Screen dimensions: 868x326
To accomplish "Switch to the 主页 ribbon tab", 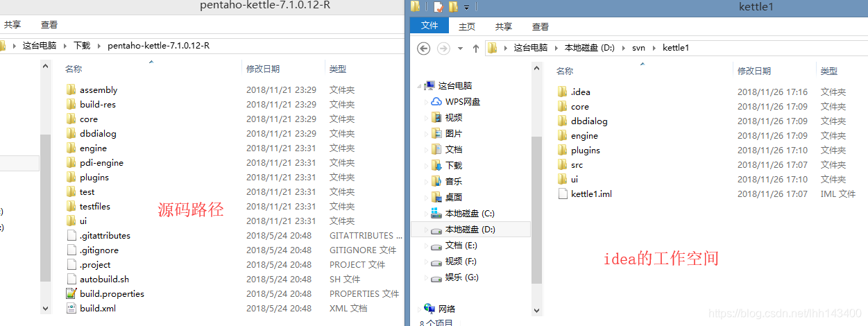I will click(x=467, y=26).
